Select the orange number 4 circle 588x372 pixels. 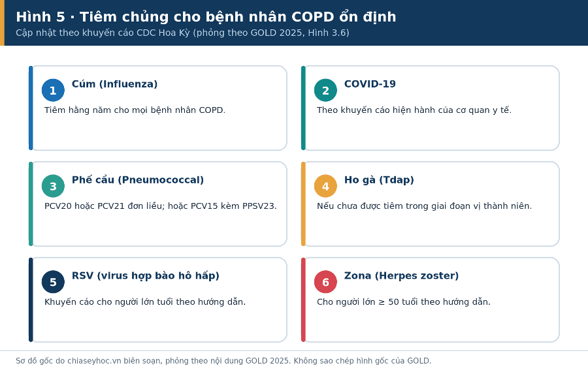point(325,186)
